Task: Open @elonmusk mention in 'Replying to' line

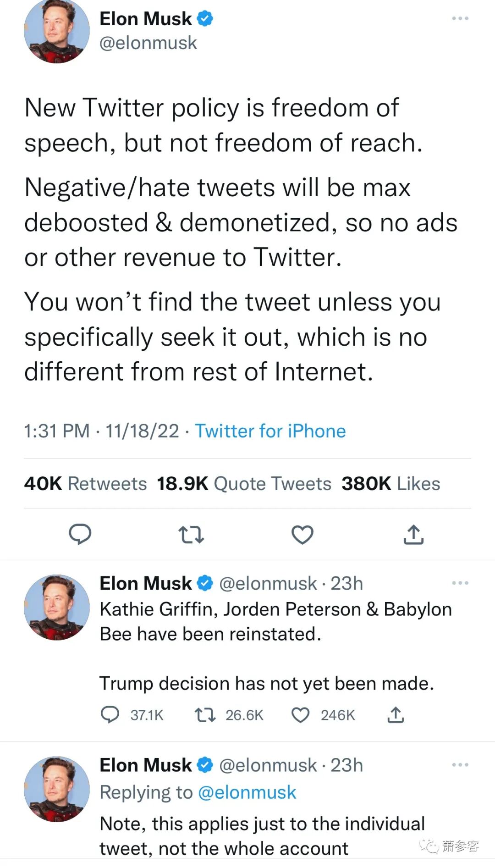Action: [x=247, y=792]
